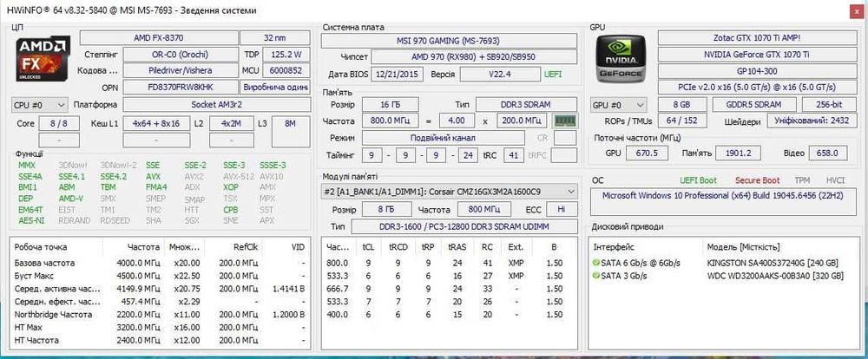The height and width of the screenshot is (359, 868).
Task: Select the HT Max row
Action: [x=160, y=327]
